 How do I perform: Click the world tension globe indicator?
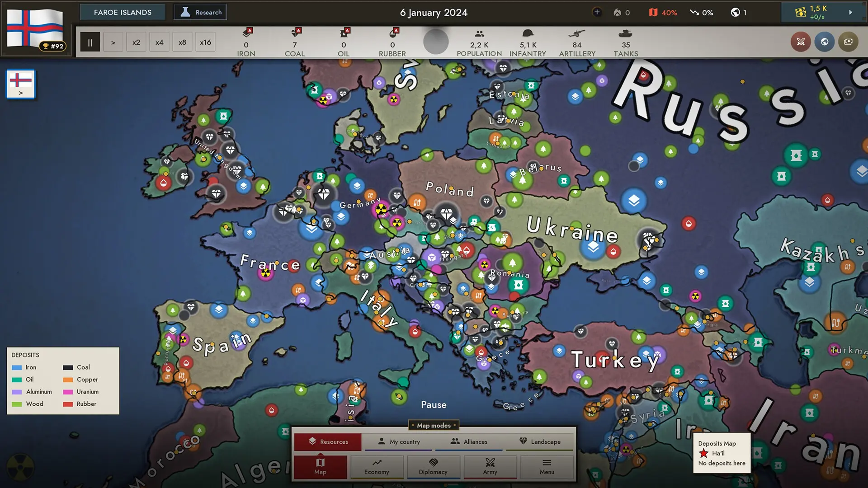pos(735,12)
